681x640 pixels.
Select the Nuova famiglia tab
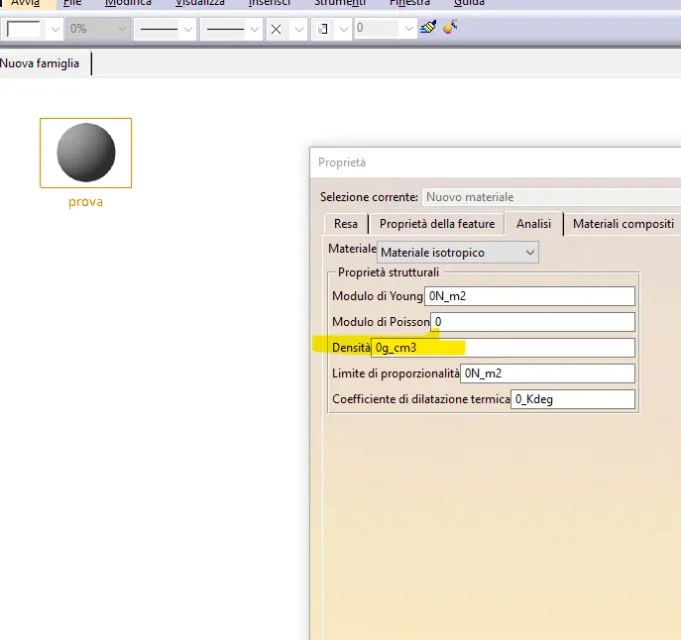[x=40, y=64]
